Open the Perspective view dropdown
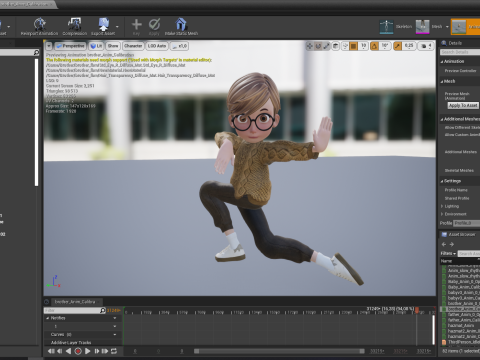 pyautogui.click(x=70, y=46)
